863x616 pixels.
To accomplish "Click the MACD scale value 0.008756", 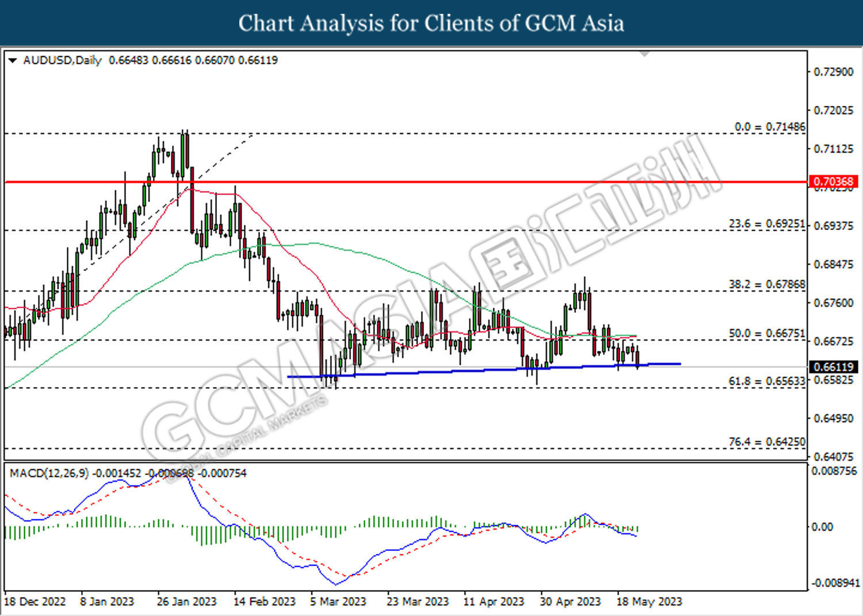I will point(834,471).
